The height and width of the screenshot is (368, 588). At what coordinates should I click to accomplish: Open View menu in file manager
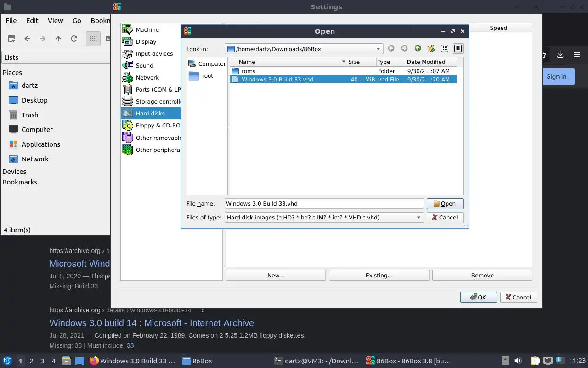tap(56, 21)
